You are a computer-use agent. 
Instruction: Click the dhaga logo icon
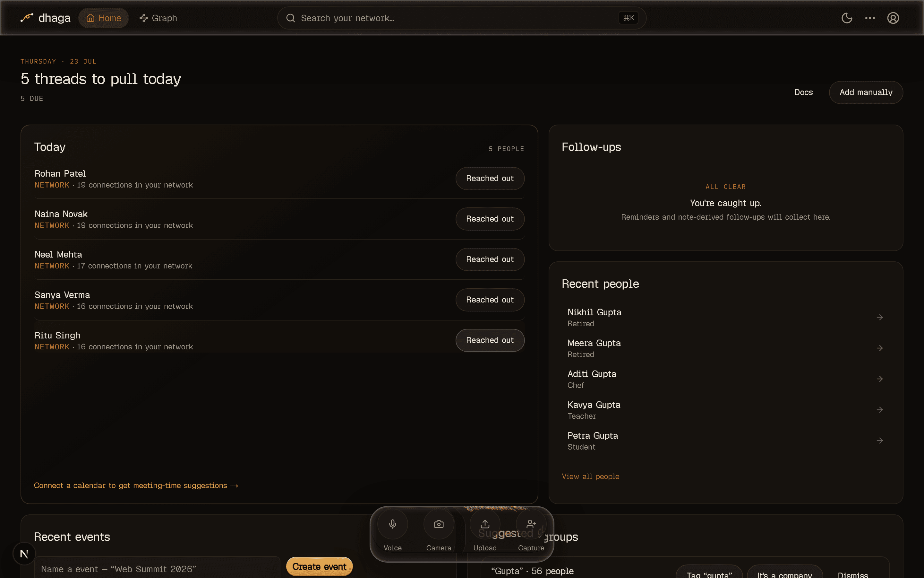pos(27,18)
